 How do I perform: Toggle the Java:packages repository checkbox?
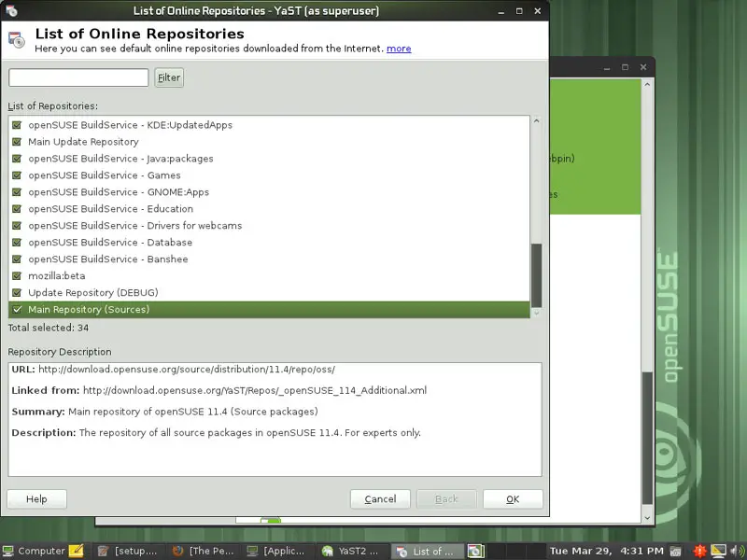pos(17,159)
